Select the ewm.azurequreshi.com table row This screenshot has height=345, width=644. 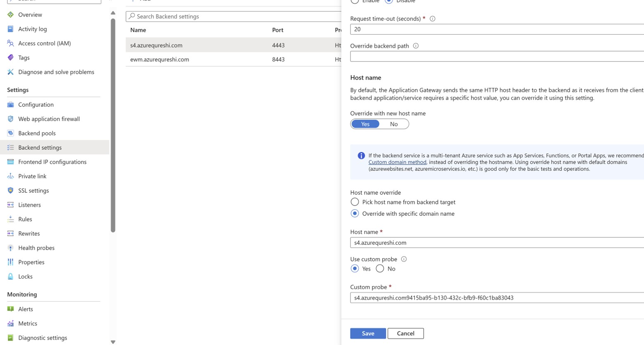click(234, 59)
